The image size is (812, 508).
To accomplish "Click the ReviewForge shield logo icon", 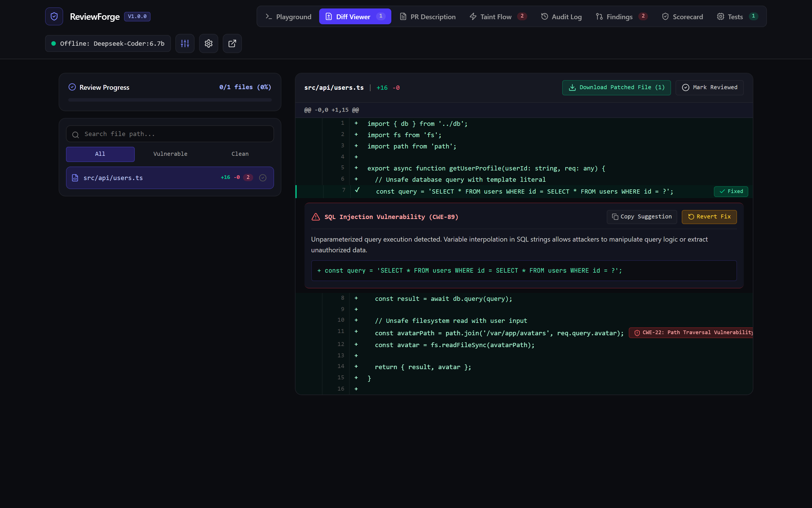I will pyautogui.click(x=54, y=16).
